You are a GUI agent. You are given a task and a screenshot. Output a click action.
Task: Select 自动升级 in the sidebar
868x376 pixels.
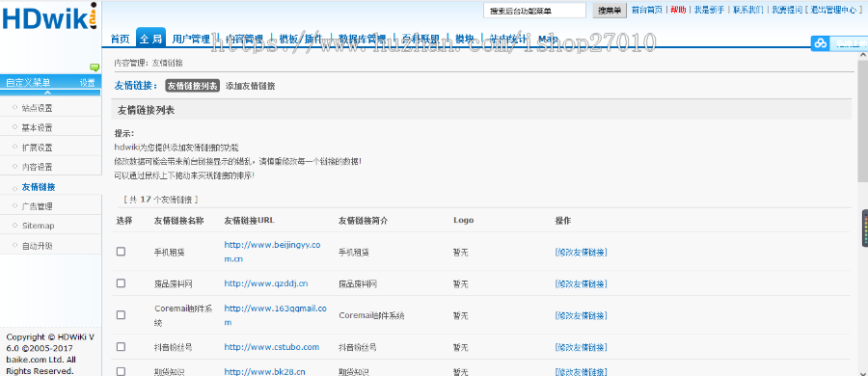pyautogui.click(x=37, y=246)
